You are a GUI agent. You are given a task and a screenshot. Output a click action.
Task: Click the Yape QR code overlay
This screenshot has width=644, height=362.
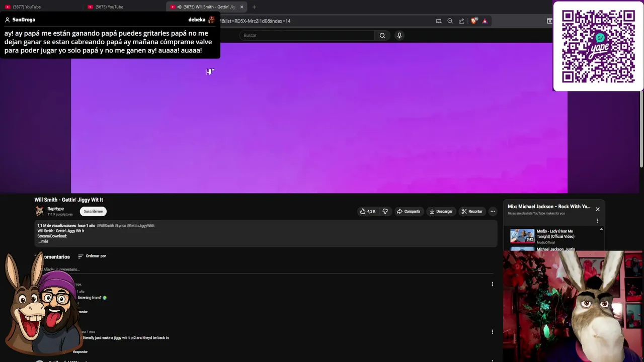pyautogui.click(x=598, y=46)
